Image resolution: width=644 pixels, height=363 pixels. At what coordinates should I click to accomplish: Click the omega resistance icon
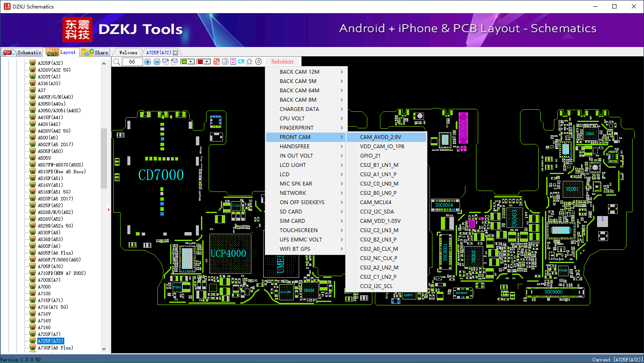(x=250, y=61)
